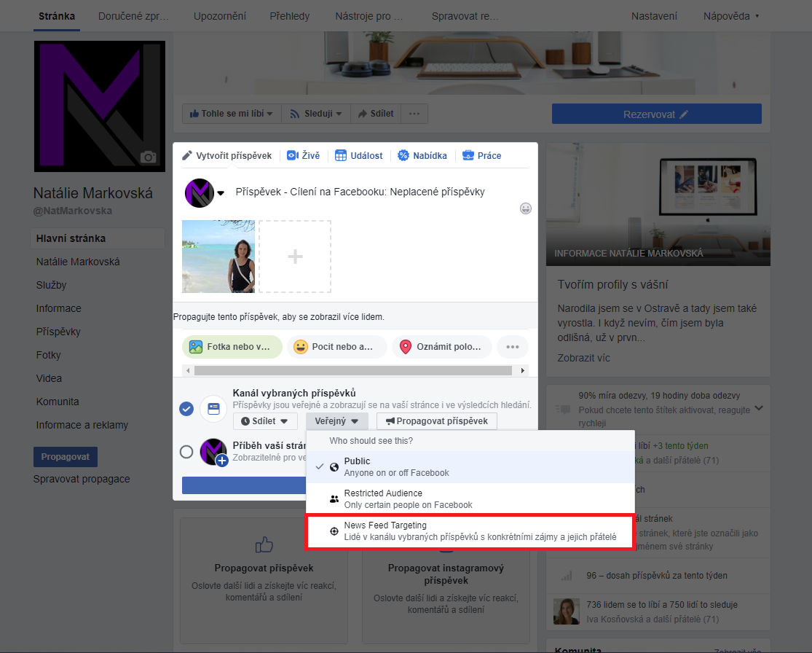812x653 pixels.
Task: Open Tohle se mi líbí dropdown
Action: click(x=232, y=114)
